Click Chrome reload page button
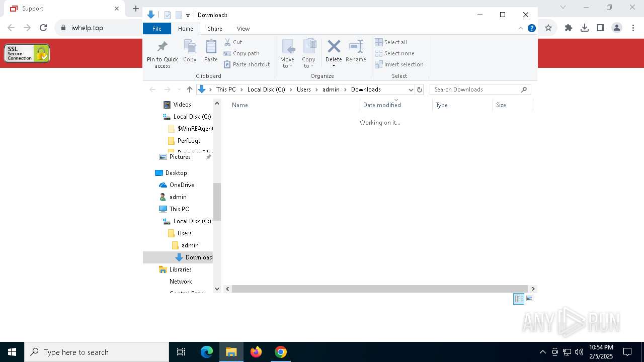This screenshot has width=644, height=362. [43, 28]
